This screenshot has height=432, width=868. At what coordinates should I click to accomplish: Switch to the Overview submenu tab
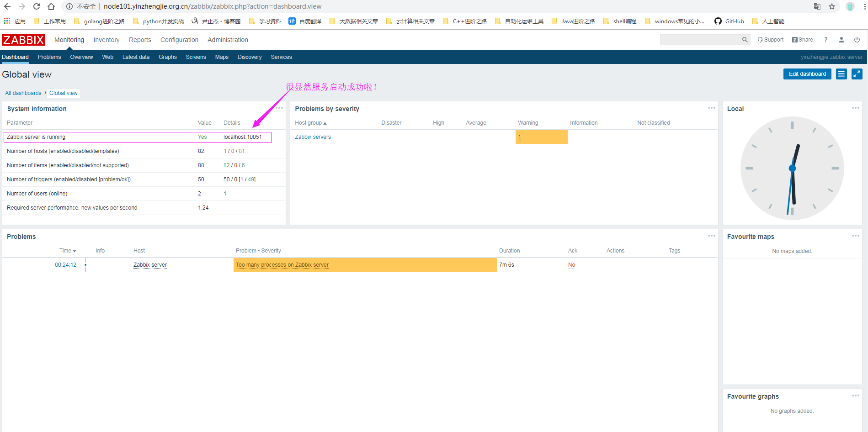81,57
